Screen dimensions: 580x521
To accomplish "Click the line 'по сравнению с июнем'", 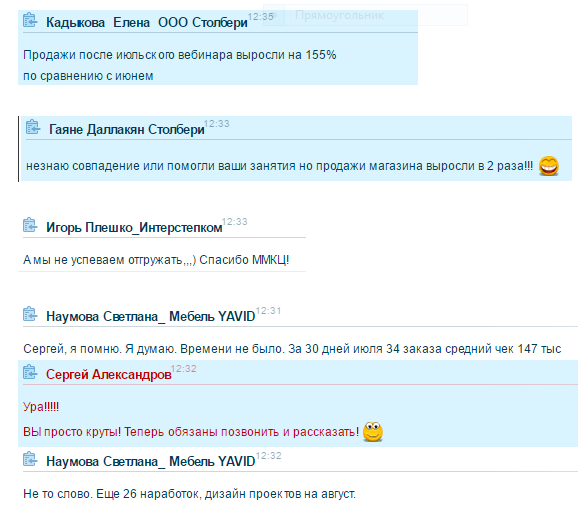I will click(x=88, y=76).
